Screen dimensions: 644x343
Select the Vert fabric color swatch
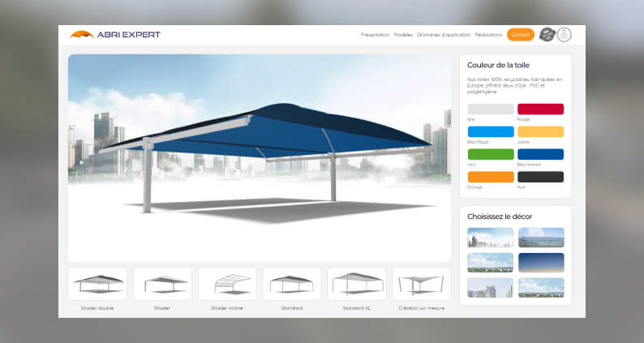[491, 154]
